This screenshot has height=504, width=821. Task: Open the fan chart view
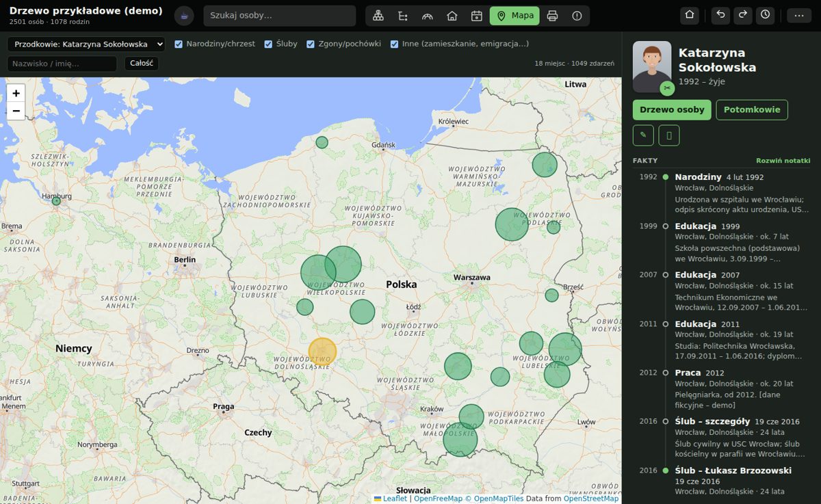[x=427, y=16]
